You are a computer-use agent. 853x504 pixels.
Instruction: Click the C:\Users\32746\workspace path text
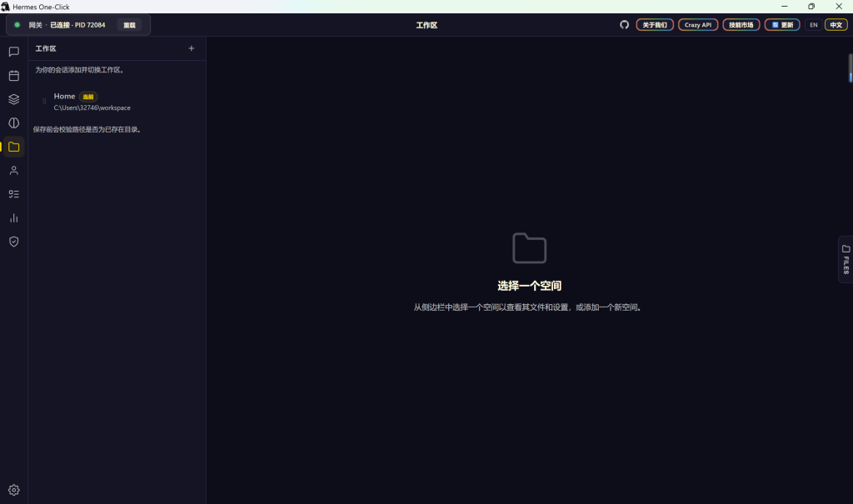pos(92,107)
